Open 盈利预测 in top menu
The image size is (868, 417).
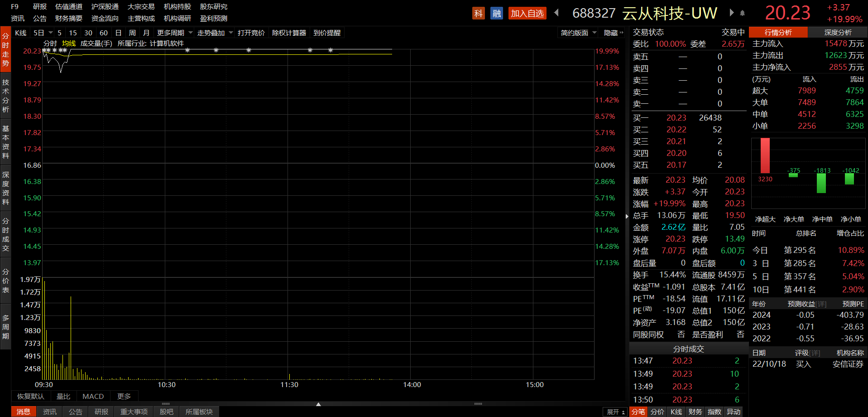[x=214, y=18]
